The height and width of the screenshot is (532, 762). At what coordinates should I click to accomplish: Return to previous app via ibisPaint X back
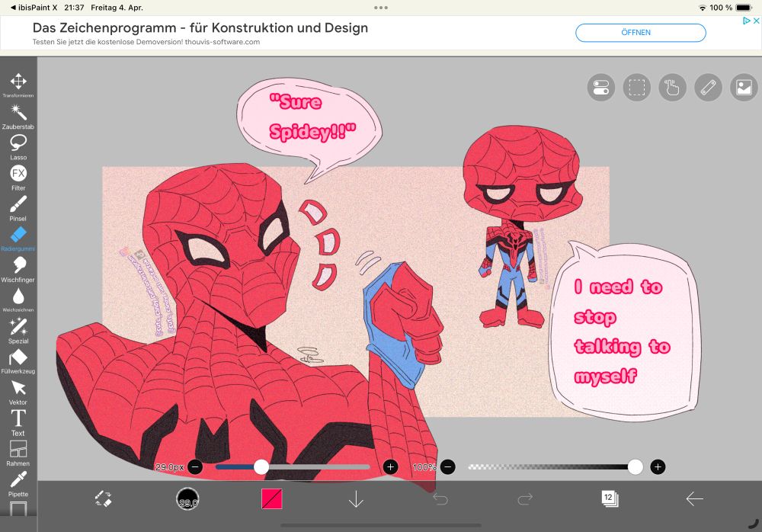pyautogui.click(x=34, y=8)
